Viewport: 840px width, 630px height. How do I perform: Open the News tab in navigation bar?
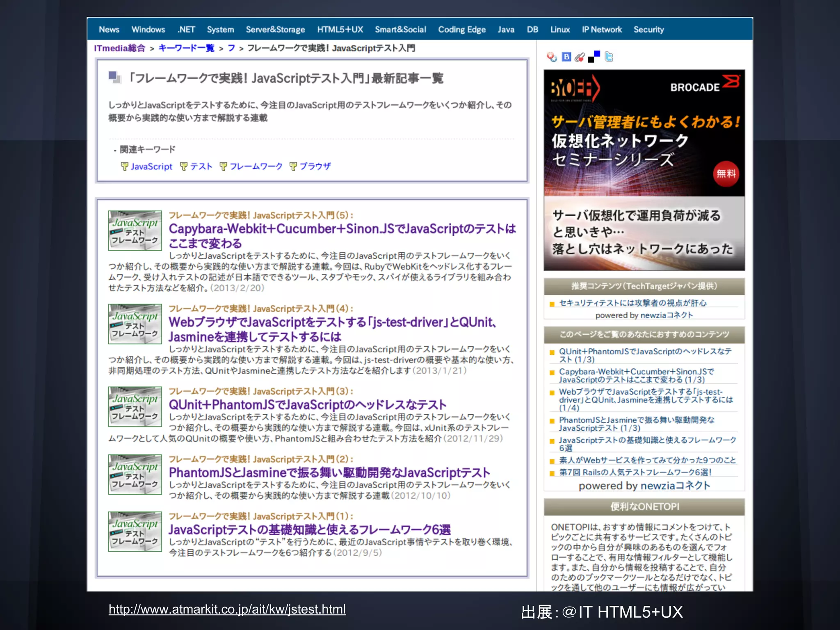click(109, 30)
